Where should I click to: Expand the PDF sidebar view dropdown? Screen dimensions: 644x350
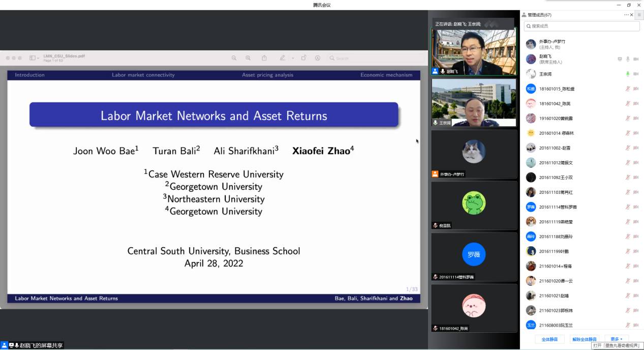35,58
